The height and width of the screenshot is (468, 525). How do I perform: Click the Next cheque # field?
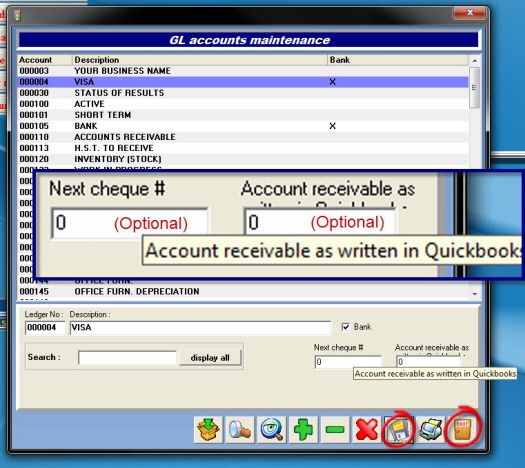tap(348, 362)
